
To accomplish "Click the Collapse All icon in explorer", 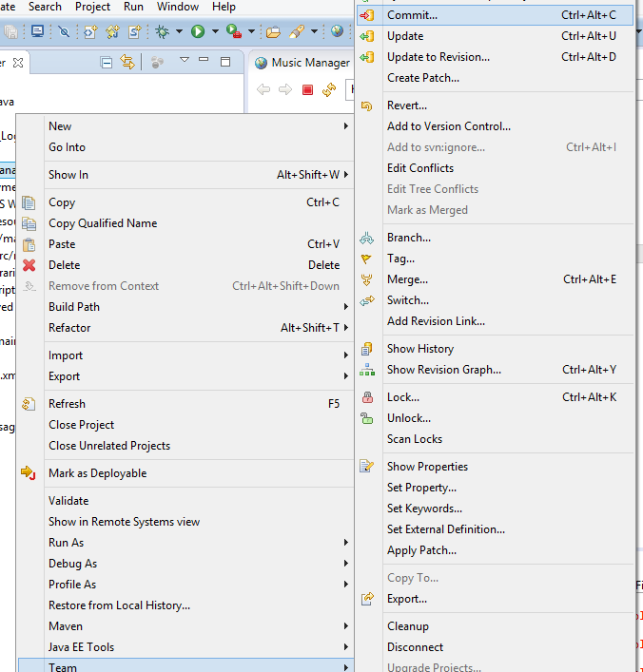I will (x=106, y=63).
